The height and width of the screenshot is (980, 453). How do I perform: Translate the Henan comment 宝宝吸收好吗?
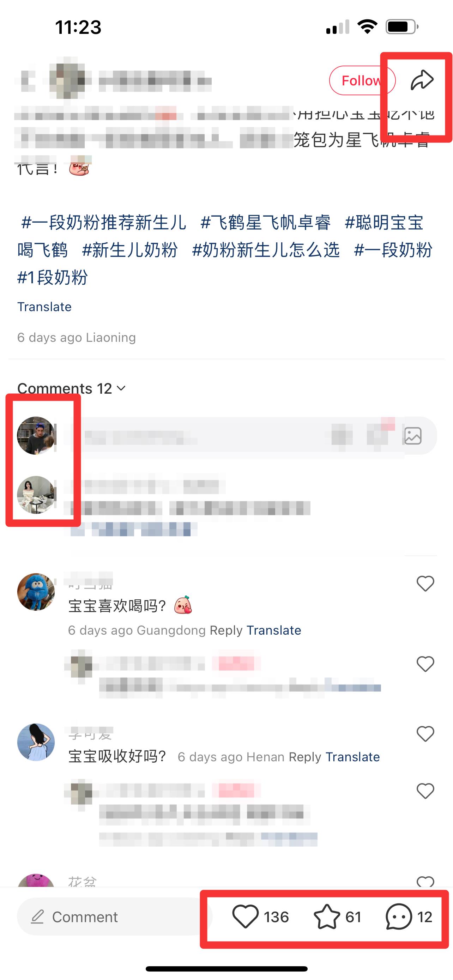pyautogui.click(x=352, y=757)
